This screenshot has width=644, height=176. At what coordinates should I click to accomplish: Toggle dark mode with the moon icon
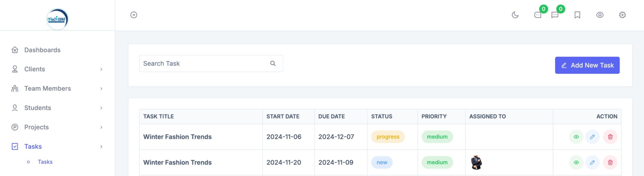coord(515,15)
